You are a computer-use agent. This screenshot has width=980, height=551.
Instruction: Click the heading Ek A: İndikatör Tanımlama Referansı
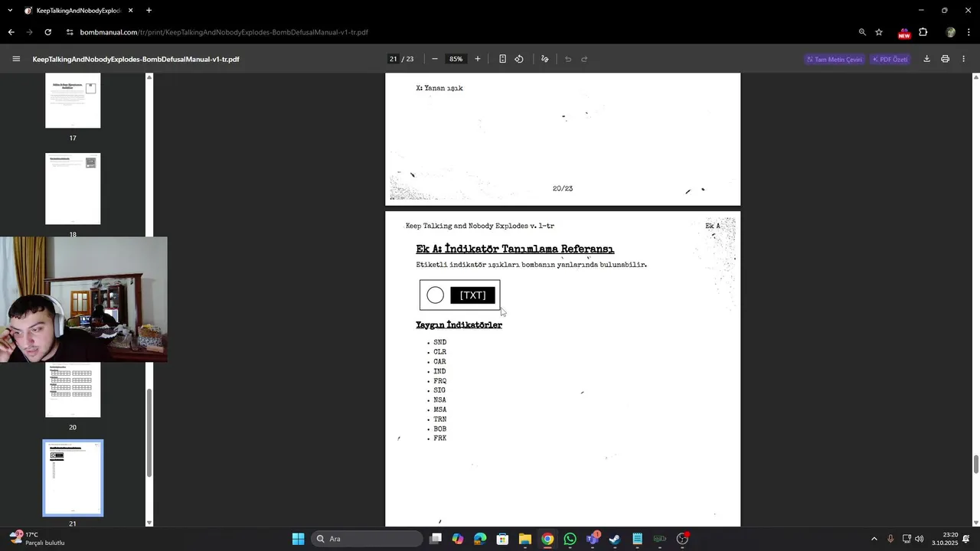click(x=515, y=249)
